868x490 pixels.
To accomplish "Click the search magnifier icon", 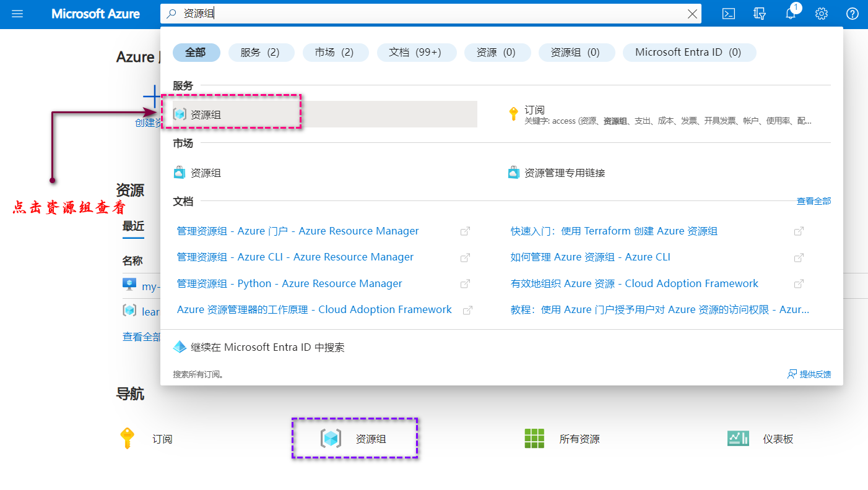I will tap(171, 14).
